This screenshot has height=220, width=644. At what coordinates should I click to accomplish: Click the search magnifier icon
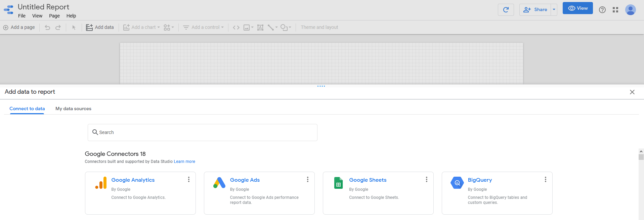pyautogui.click(x=95, y=132)
